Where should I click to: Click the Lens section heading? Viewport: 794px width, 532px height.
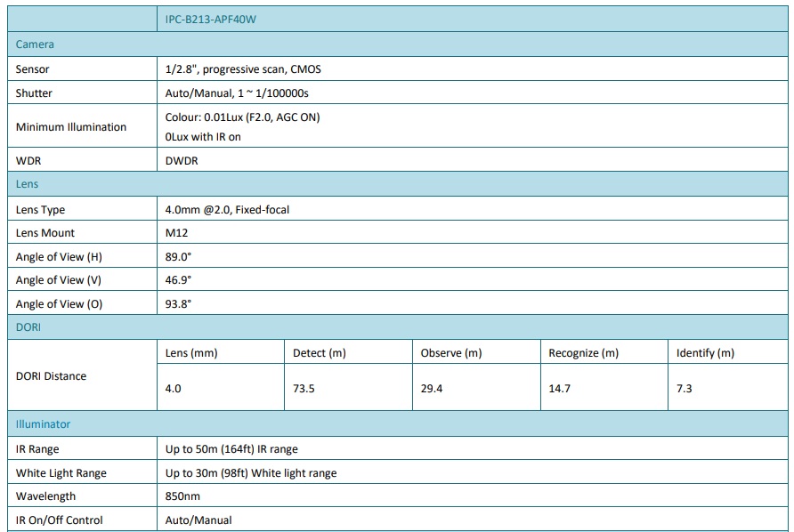pyautogui.click(x=28, y=184)
